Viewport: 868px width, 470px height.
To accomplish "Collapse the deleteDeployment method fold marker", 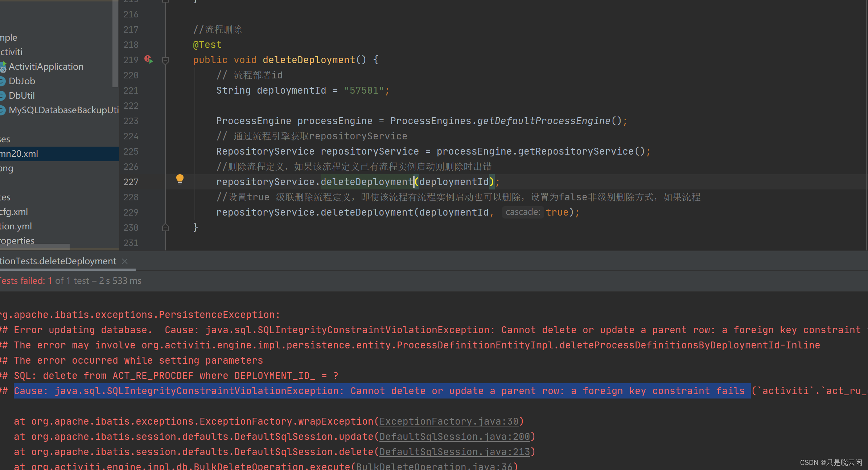I will click(x=165, y=60).
